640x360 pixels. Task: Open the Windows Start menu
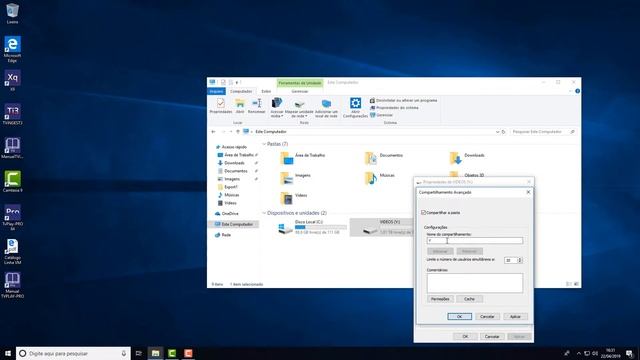pyautogui.click(x=8, y=353)
